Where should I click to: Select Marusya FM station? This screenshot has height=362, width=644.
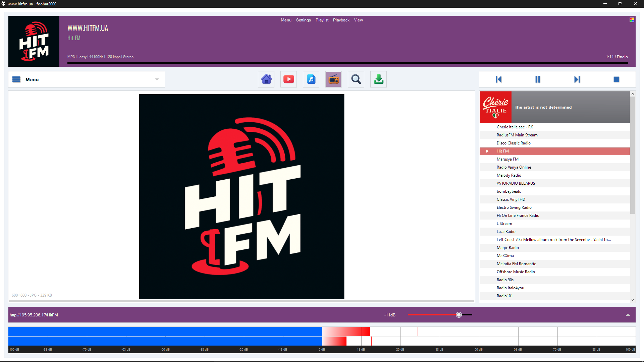click(507, 159)
